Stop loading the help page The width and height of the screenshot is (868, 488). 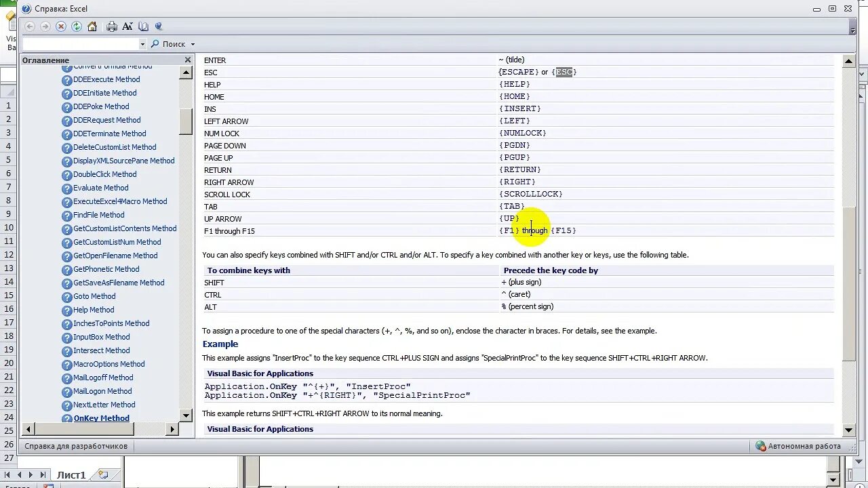(x=60, y=27)
